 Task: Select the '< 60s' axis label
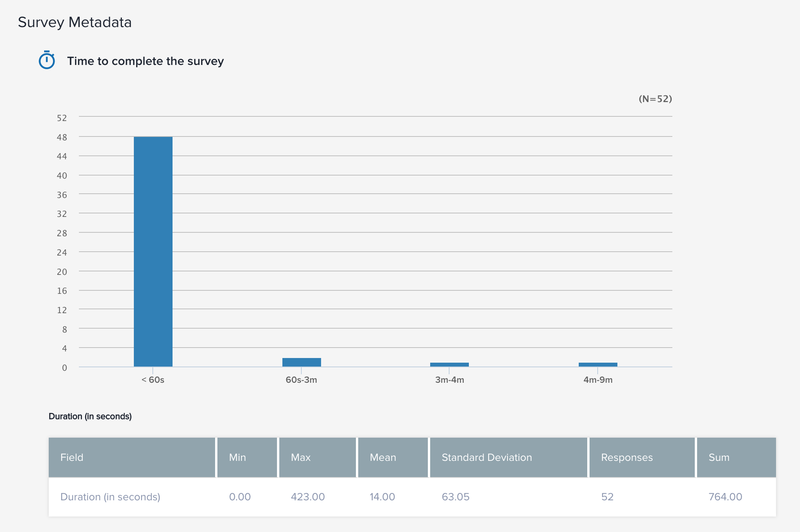point(153,380)
